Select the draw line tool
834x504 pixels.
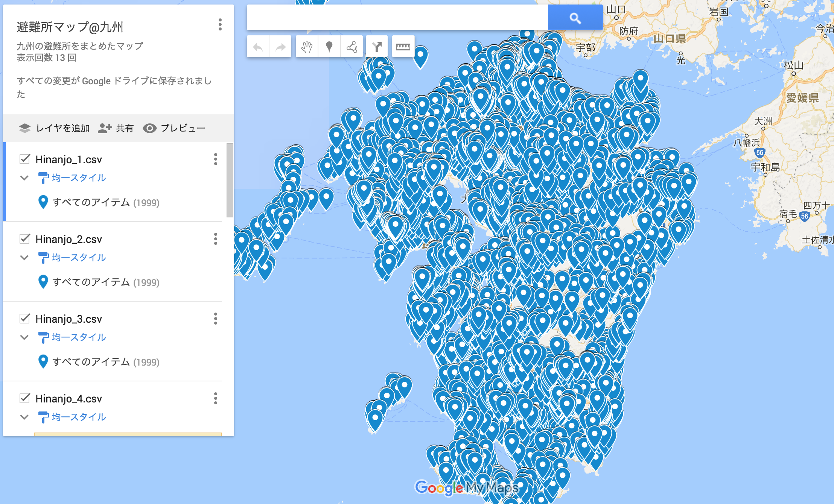tap(352, 47)
